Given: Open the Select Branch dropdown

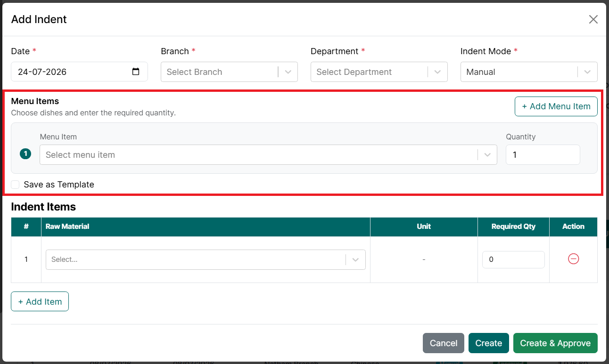Looking at the screenshot, I should coord(229,72).
